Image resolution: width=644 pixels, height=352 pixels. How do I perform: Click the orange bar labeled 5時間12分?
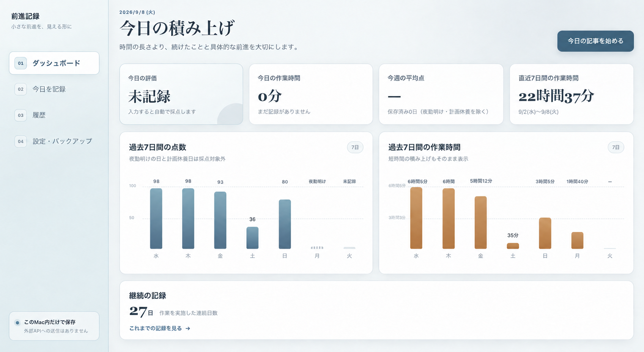(481, 223)
